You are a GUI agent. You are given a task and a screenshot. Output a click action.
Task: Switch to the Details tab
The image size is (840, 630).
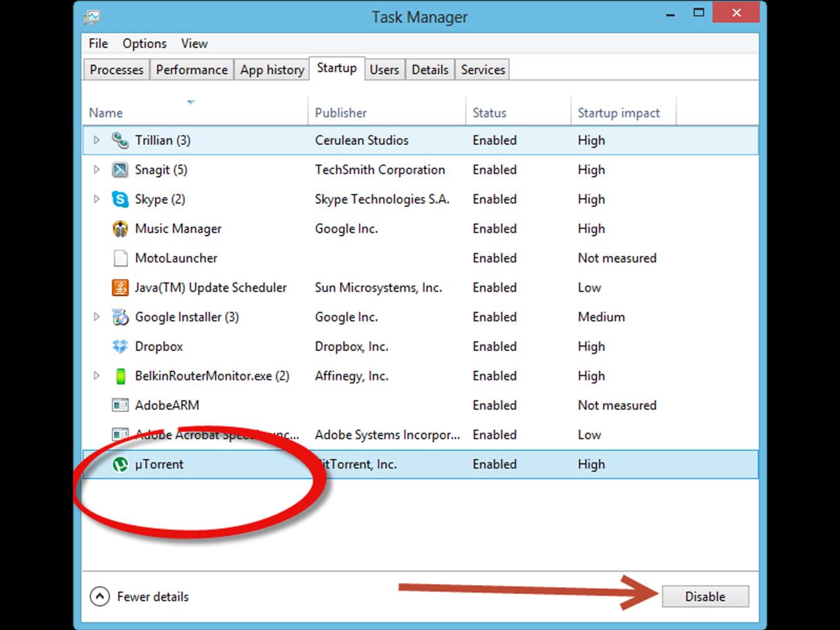click(x=430, y=70)
